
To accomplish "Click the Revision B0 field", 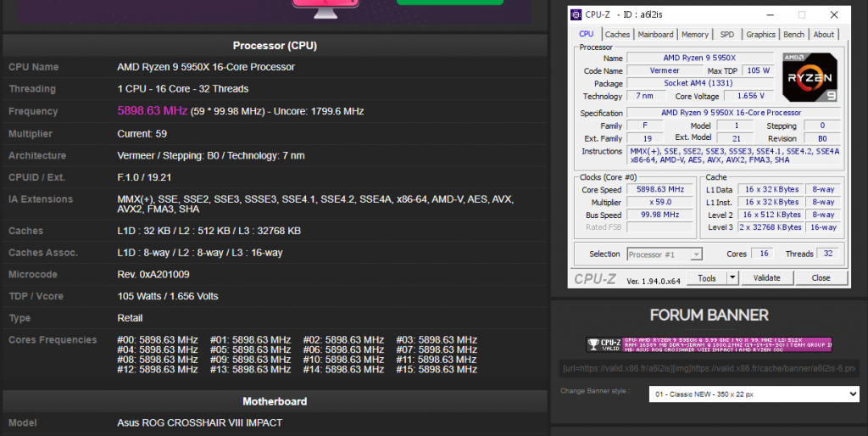I will click(822, 138).
